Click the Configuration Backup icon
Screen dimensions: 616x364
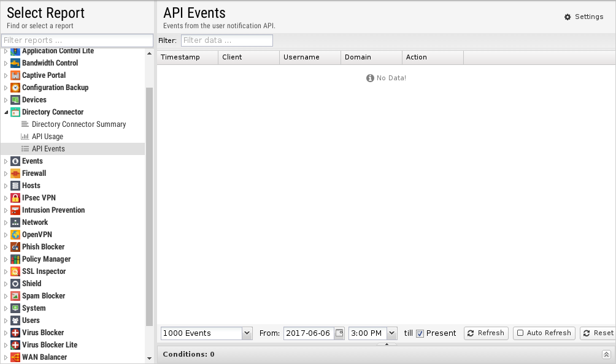pos(15,88)
